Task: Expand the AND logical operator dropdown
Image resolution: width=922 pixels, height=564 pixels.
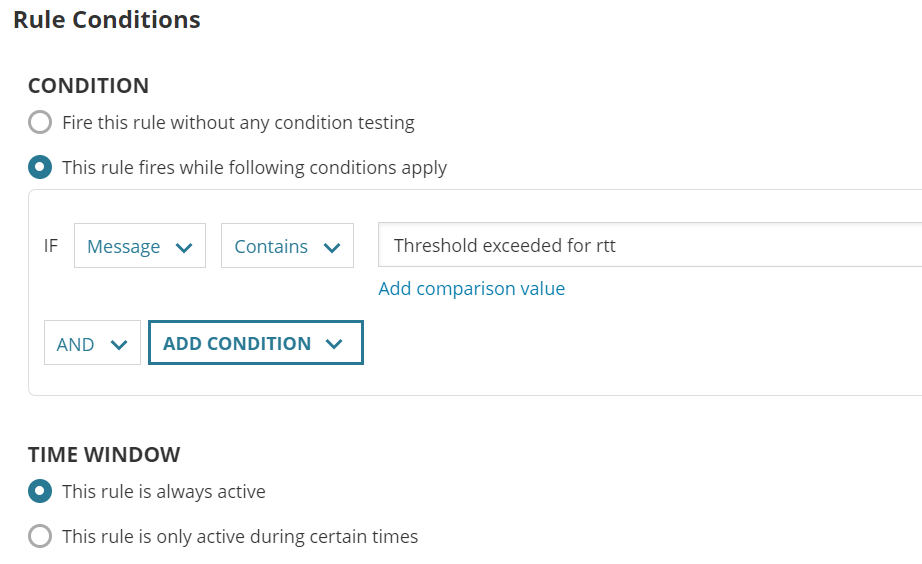Action: (92, 344)
